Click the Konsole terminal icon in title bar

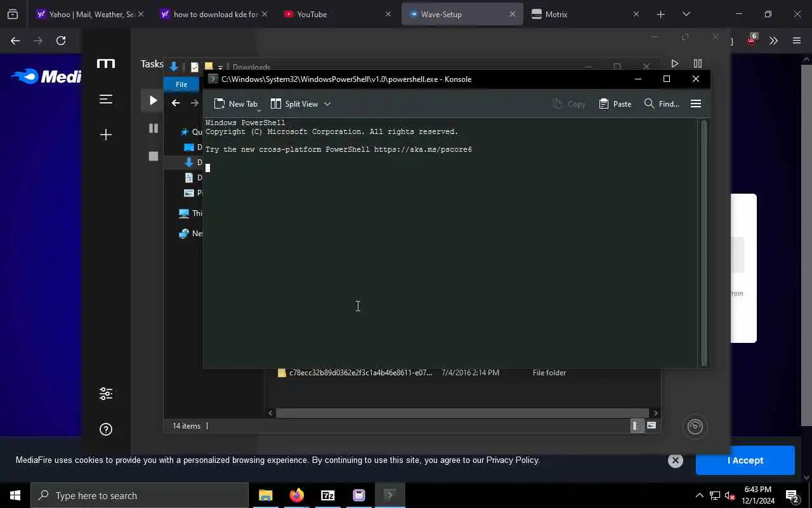213,79
